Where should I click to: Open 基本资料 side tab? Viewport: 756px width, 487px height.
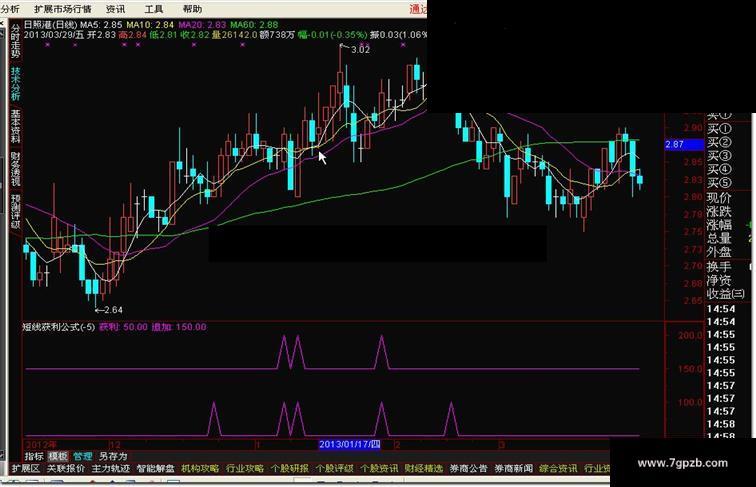pos(15,126)
